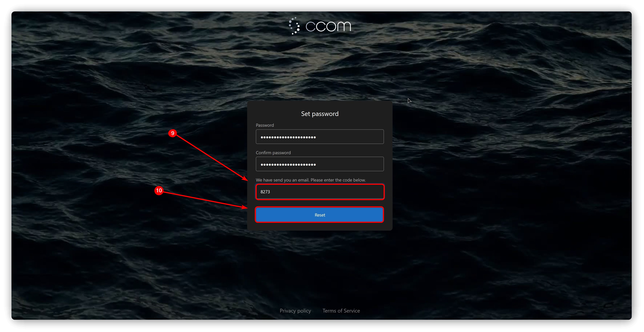Image resolution: width=644 pixels, height=332 pixels.
Task: Click the 'Set password' heading text
Action: (x=320, y=114)
